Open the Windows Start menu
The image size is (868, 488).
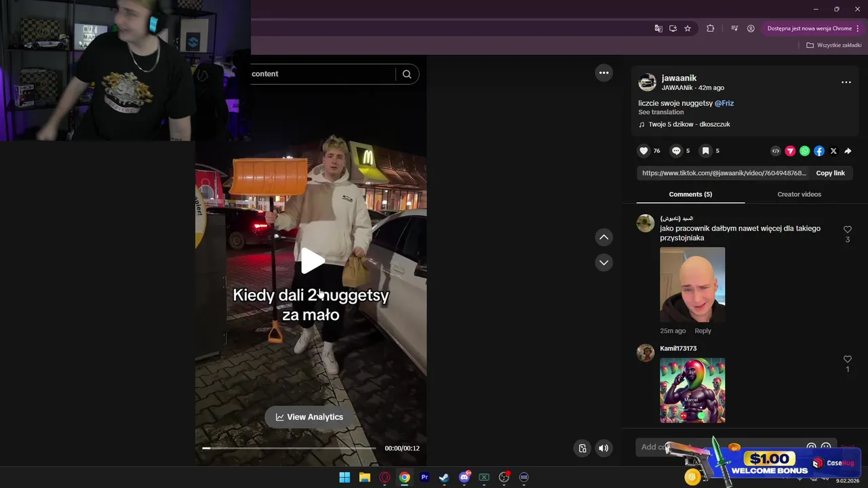coord(344,477)
